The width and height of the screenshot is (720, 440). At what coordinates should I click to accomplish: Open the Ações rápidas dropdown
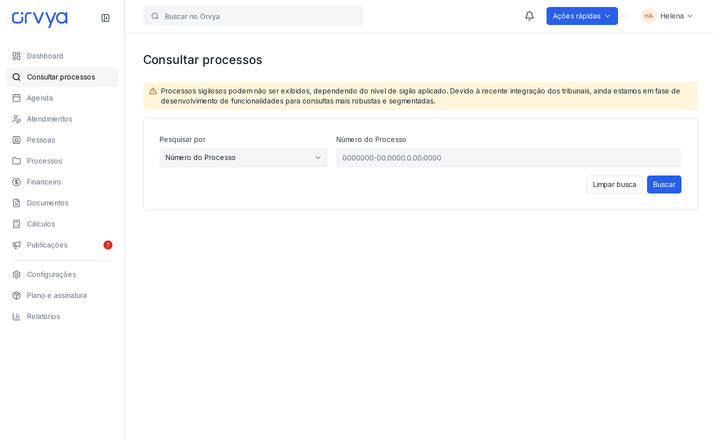point(582,16)
